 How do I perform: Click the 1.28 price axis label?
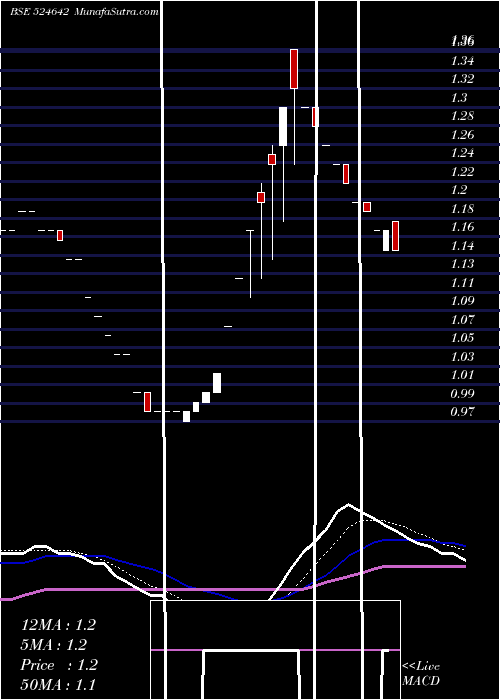(462, 116)
